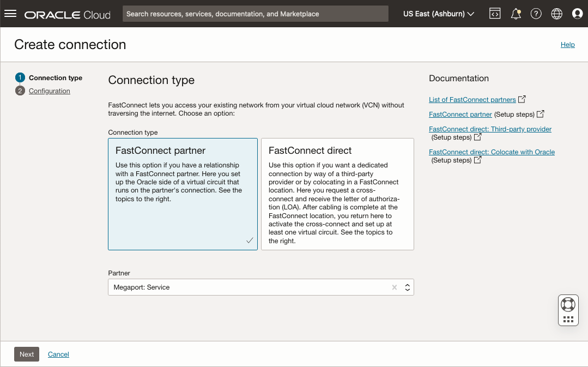Launch Cloud Shell developer tools icon

pos(495,14)
